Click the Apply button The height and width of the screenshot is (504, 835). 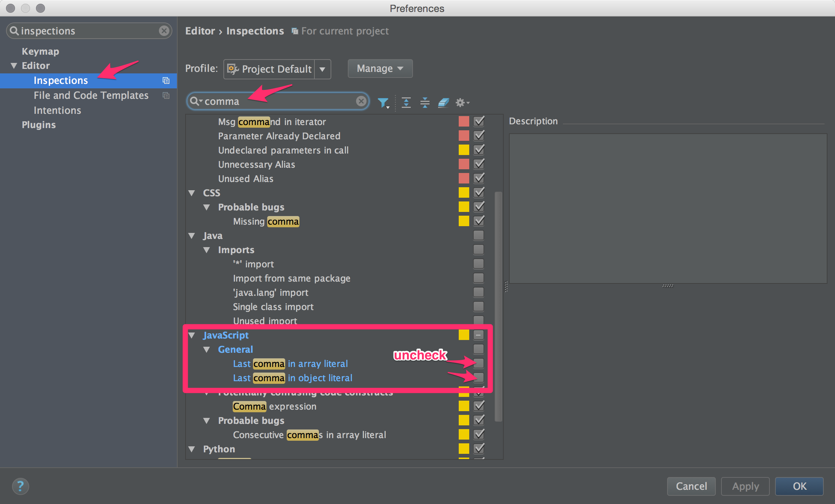pos(745,486)
